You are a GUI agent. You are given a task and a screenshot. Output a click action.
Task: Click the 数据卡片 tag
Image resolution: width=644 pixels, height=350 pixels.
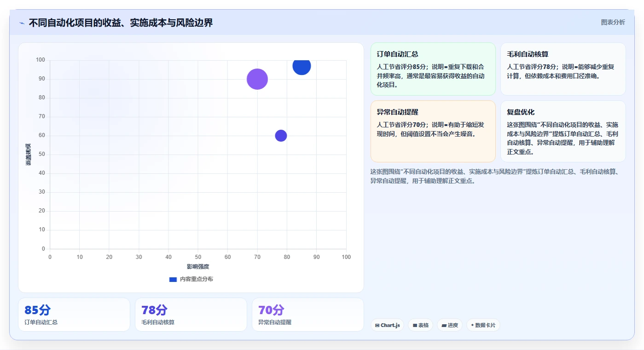pyautogui.click(x=483, y=325)
